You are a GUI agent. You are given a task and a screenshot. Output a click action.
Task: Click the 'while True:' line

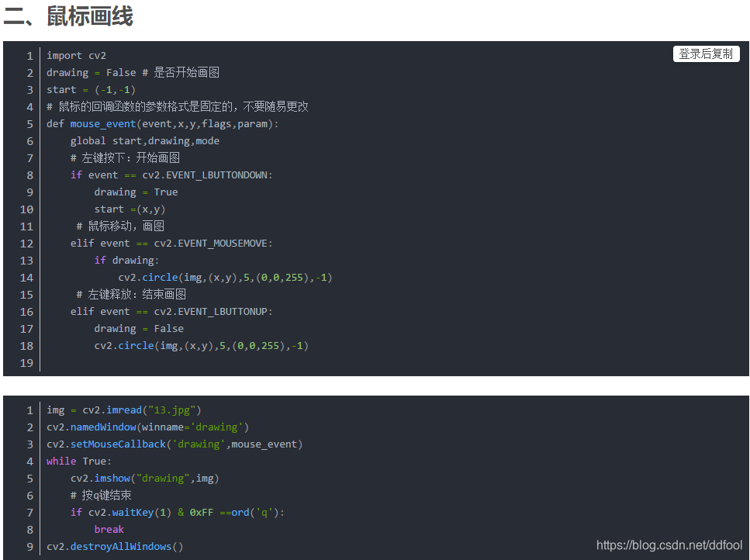pos(79,461)
